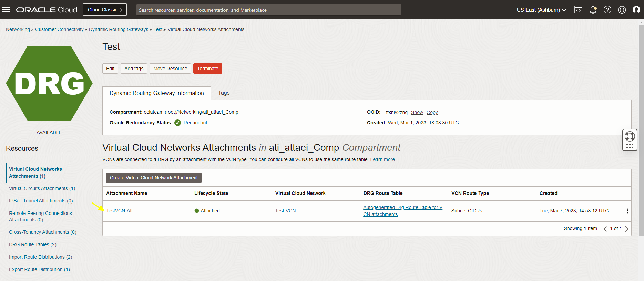Click the page vertical scrollbar
Viewport: 644px width, 281px height.
pos(641,131)
